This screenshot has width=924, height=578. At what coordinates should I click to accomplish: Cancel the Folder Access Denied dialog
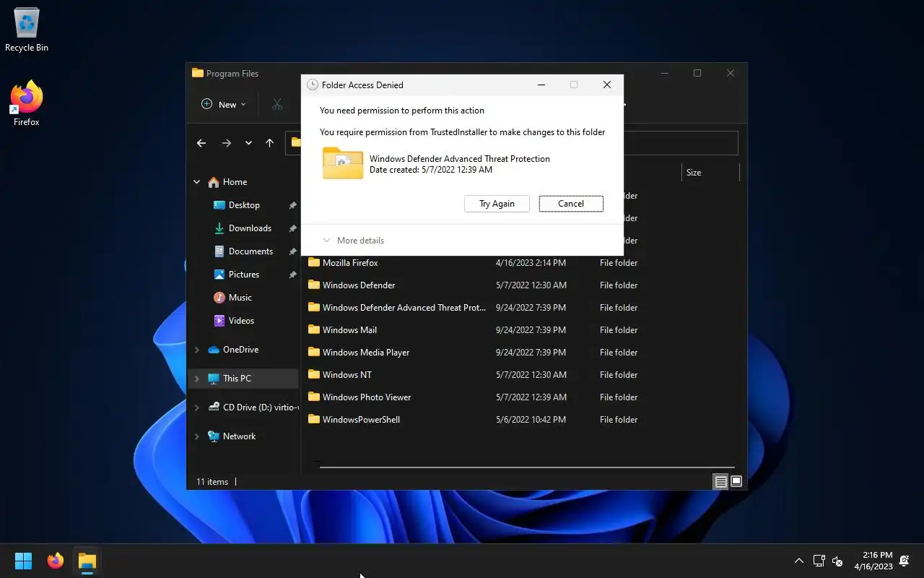pos(571,204)
